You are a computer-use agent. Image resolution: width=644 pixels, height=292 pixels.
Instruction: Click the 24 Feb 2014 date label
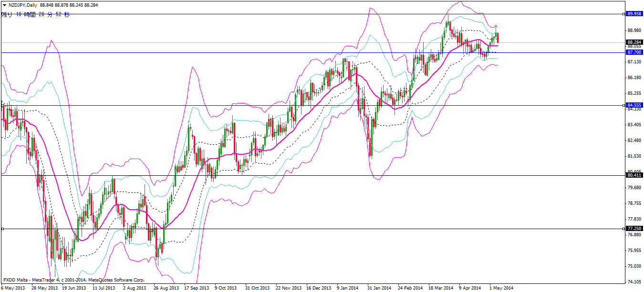coord(411,288)
